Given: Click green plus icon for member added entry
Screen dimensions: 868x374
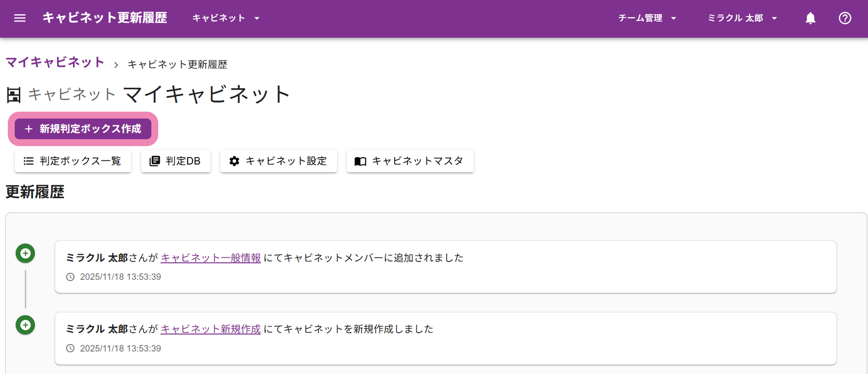Looking at the screenshot, I should tap(25, 253).
